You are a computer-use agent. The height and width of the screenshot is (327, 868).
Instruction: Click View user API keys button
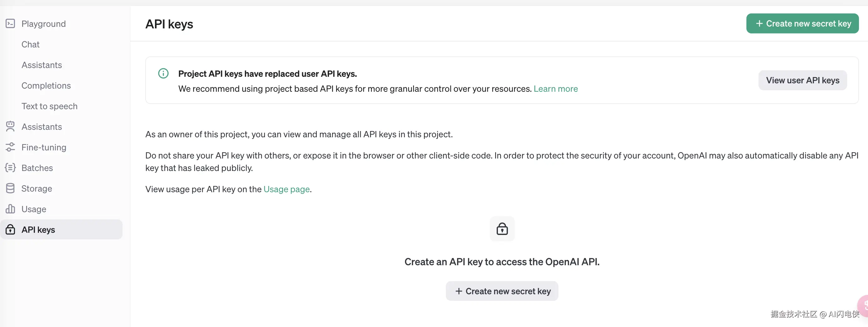coord(802,80)
